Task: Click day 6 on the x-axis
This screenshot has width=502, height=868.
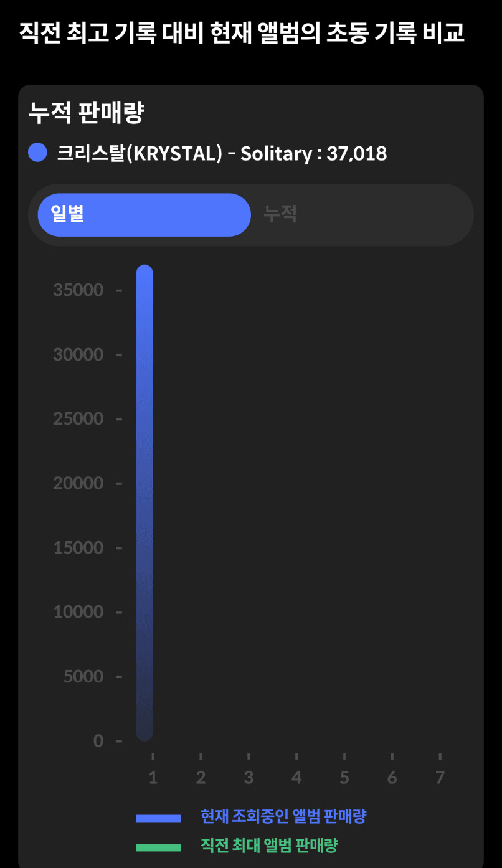Action: 392,778
